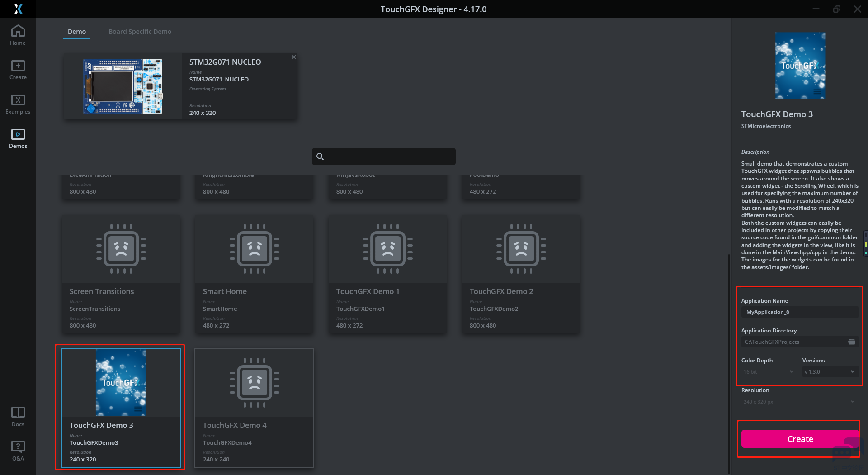Click the pink Create button

(800, 439)
